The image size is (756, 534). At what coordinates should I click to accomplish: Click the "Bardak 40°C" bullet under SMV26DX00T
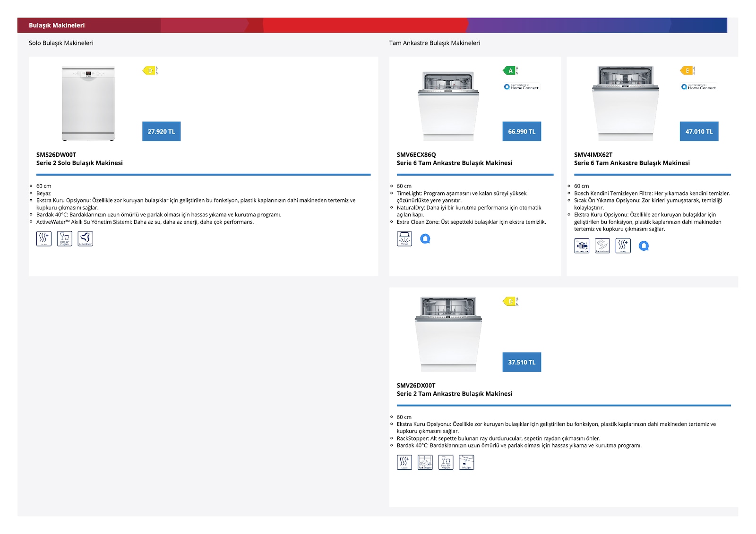(519, 445)
